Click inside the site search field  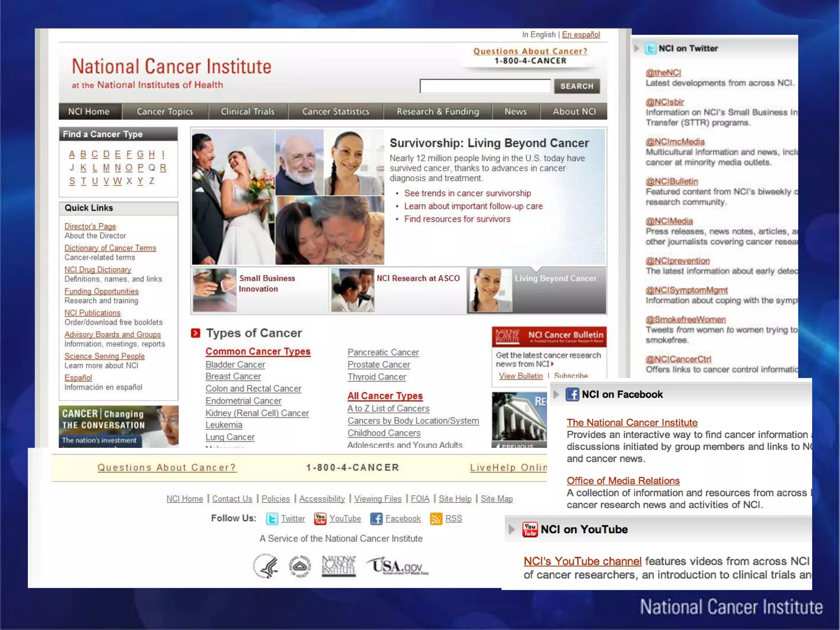[485, 87]
